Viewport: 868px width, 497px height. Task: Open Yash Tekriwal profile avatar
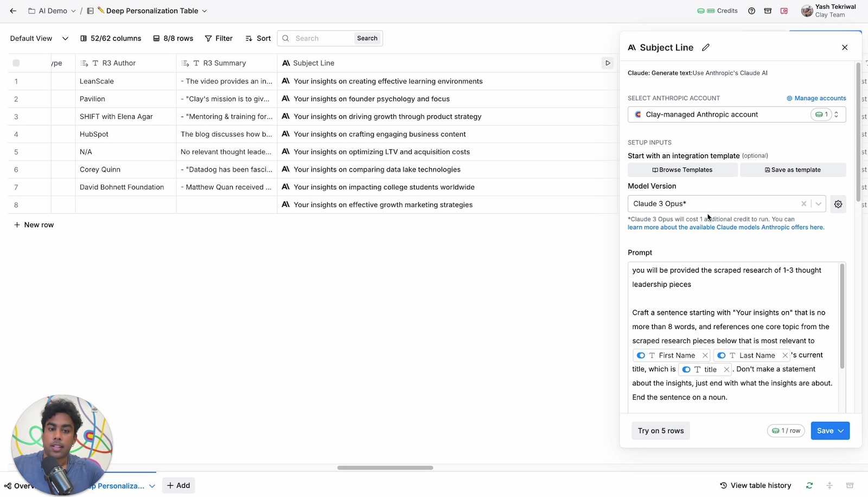pyautogui.click(x=807, y=11)
